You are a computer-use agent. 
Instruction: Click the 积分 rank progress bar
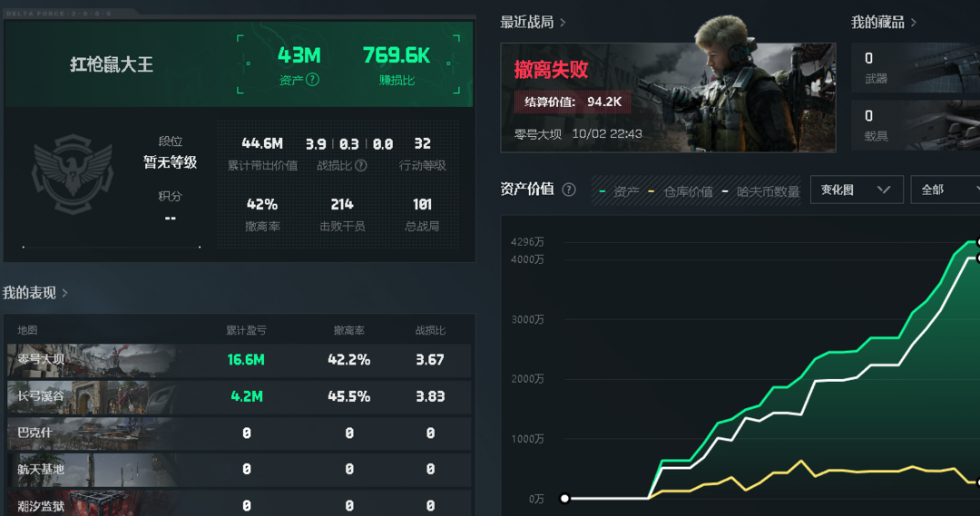[x=111, y=247]
